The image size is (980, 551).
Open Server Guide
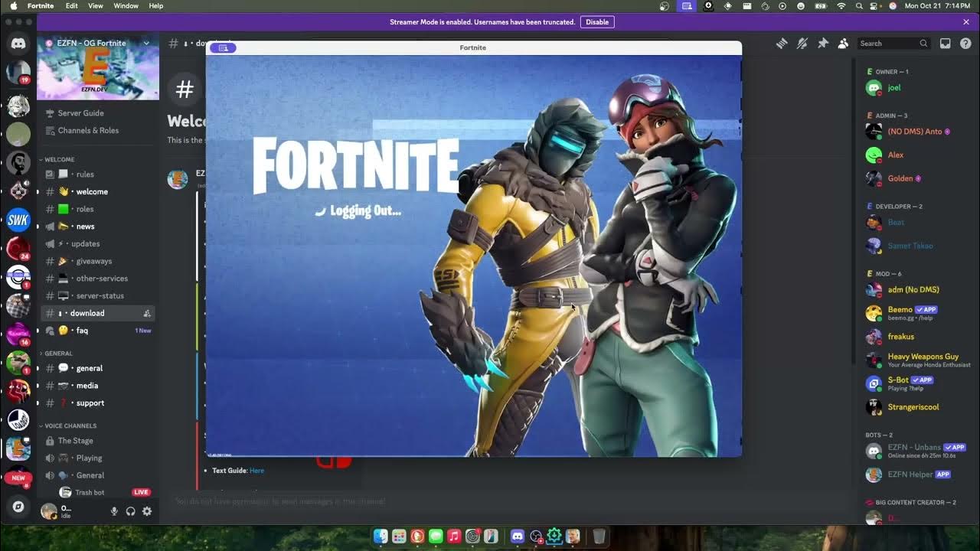[98, 113]
